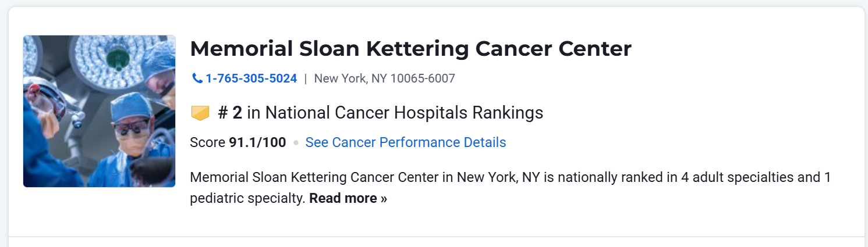868x247 pixels.
Task: Click the phone handset icon
Action: (197, 78)
